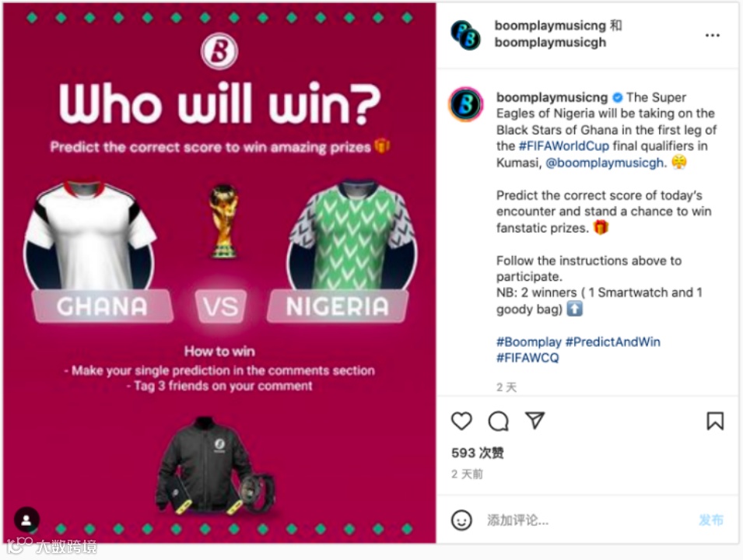Open the #PredictAndWin hashtag

[x=613, y=341]
